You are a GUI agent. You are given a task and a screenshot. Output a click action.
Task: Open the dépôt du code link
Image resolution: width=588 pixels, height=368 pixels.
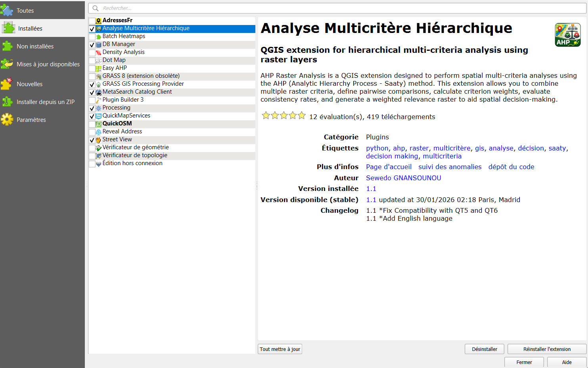[511, 167]
